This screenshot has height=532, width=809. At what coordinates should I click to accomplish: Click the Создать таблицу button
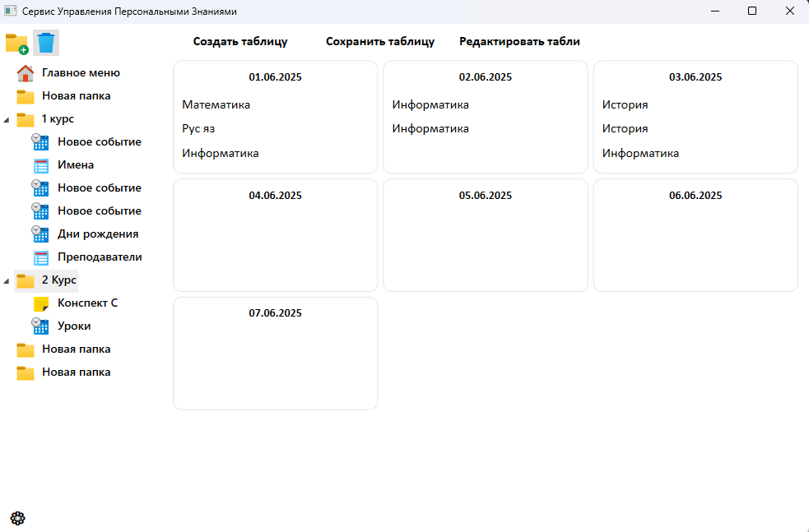tap(240, 41)
